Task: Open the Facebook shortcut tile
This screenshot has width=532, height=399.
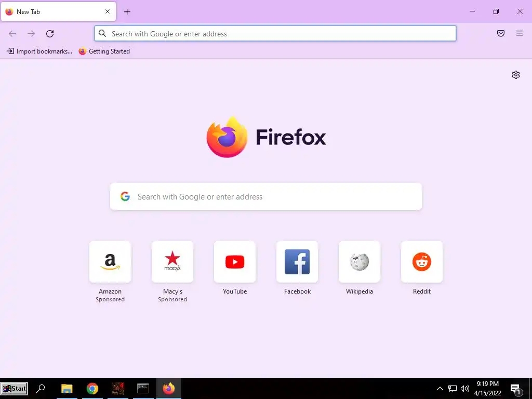Action: pos(297,262)
